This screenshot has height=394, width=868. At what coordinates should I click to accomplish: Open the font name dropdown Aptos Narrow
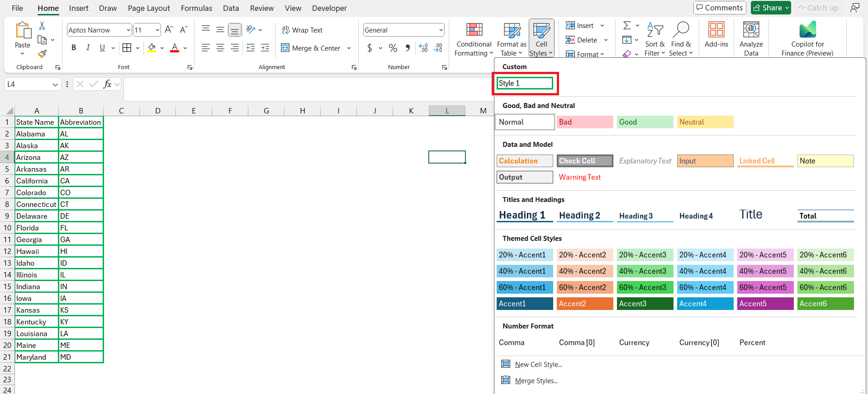[128, 30]
